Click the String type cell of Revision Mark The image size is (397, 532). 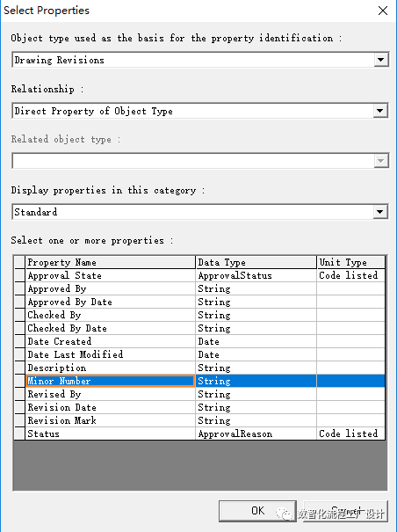click(256, 420)
